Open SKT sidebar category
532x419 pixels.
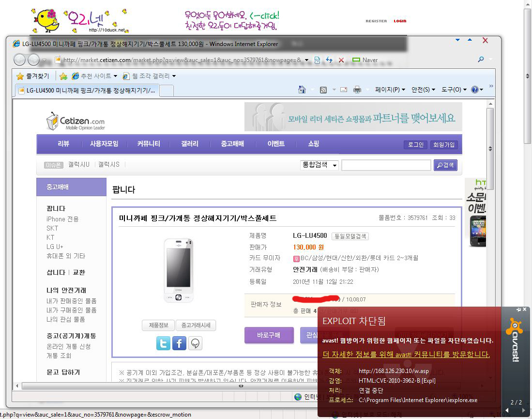click(52, 228)
